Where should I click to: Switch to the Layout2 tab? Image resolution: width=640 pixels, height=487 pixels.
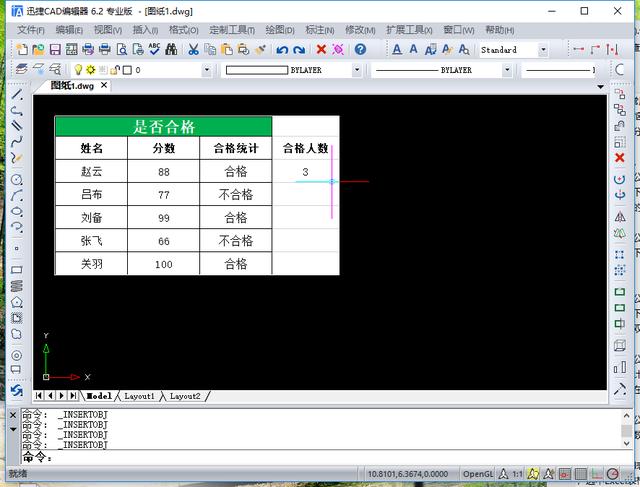(185, 396)
